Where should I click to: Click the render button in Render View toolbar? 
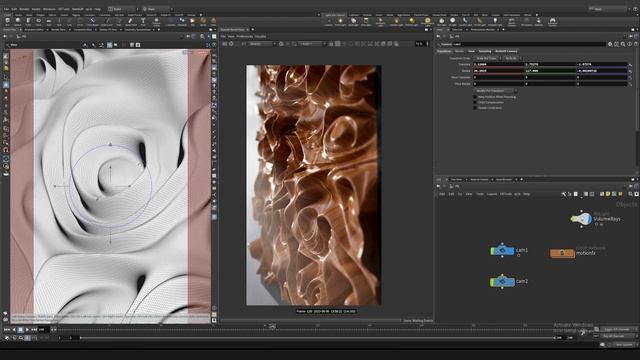pos(224,44)
